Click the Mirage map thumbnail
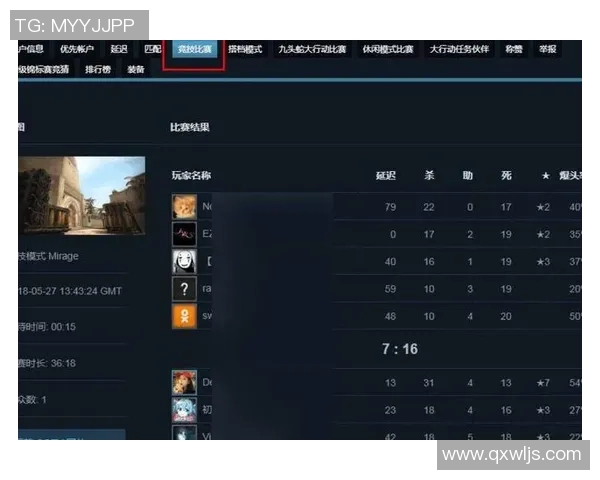This screenshot has height=480, width=600. coord(82,195)
